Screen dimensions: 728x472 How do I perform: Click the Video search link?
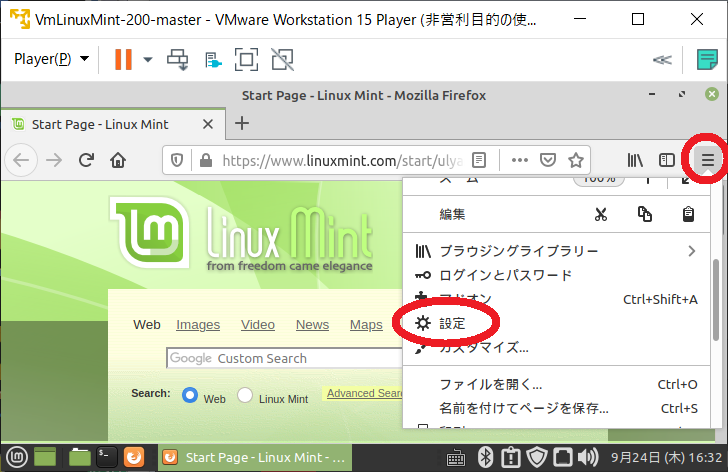(258, 325)
